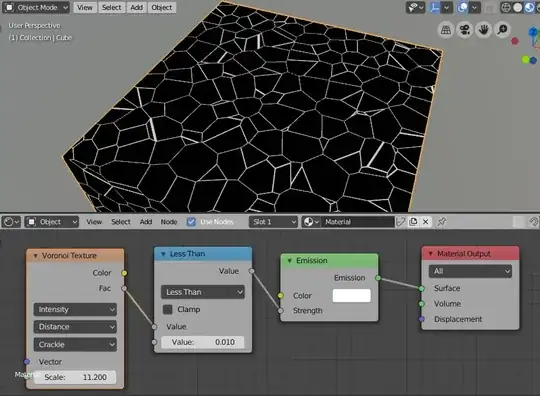Click the first Value input socket on Less Than
The height and width of the screenshot is (396, 540).
coord(154,327)
